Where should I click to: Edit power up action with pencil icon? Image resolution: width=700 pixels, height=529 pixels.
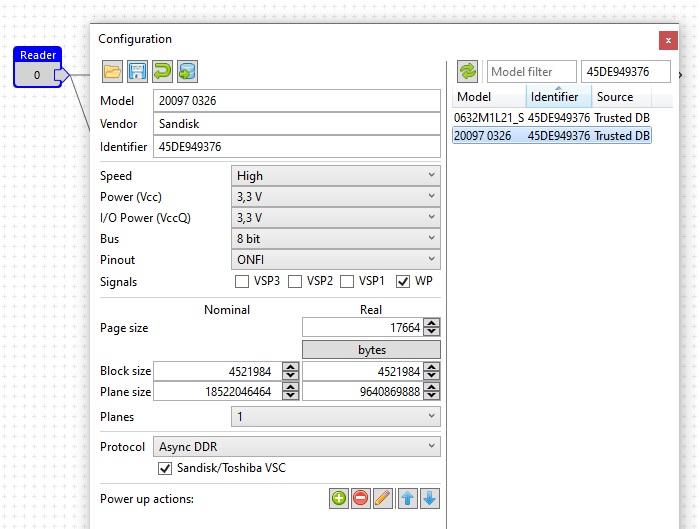click(x=383, y=498)
